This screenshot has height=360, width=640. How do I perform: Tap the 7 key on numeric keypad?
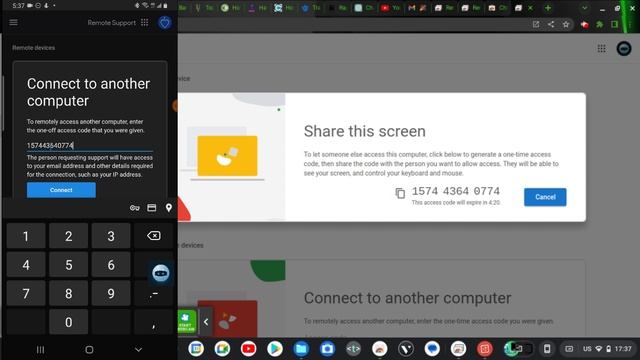tap(26, 293)
